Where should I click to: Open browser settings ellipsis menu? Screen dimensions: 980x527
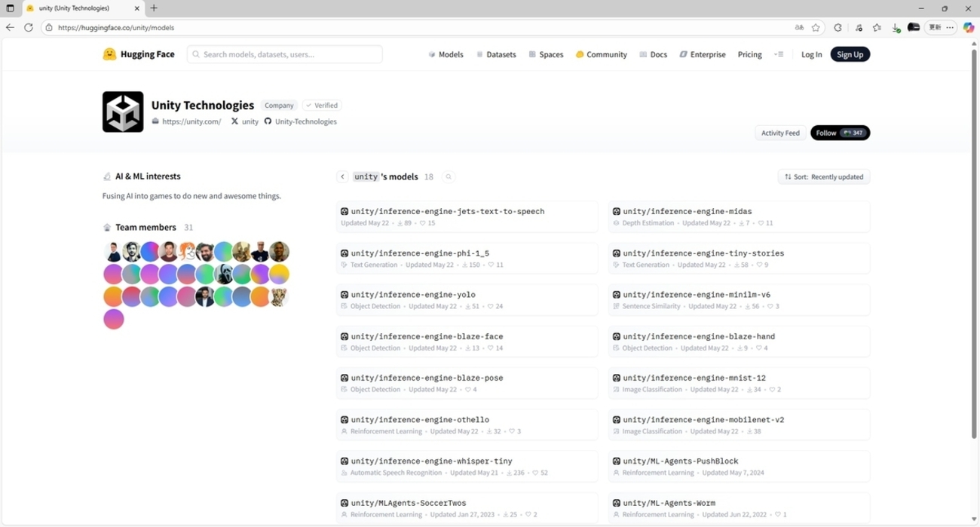click(x=950, y=27)
